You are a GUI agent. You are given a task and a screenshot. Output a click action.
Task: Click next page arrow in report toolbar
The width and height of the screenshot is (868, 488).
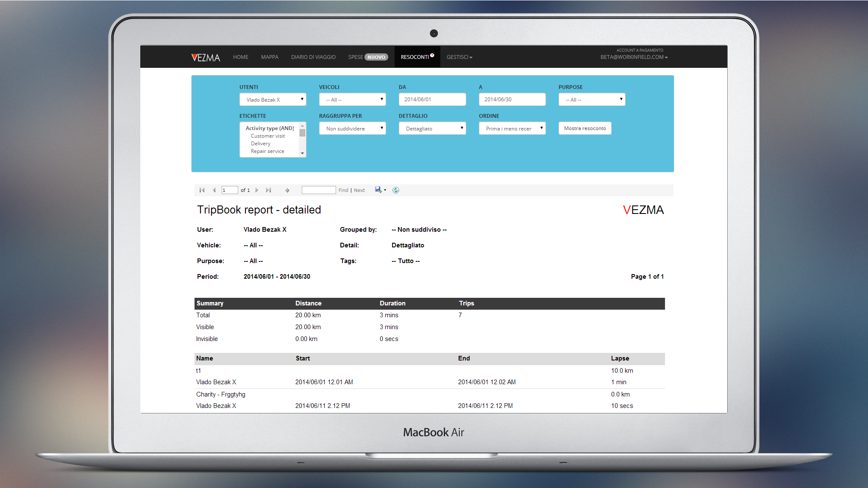click(x=257, y=190)
